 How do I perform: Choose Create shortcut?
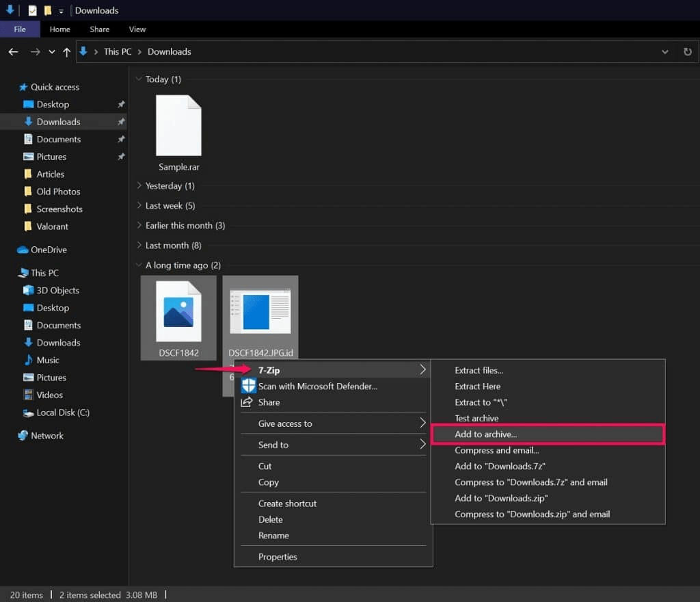click(333, 503)
